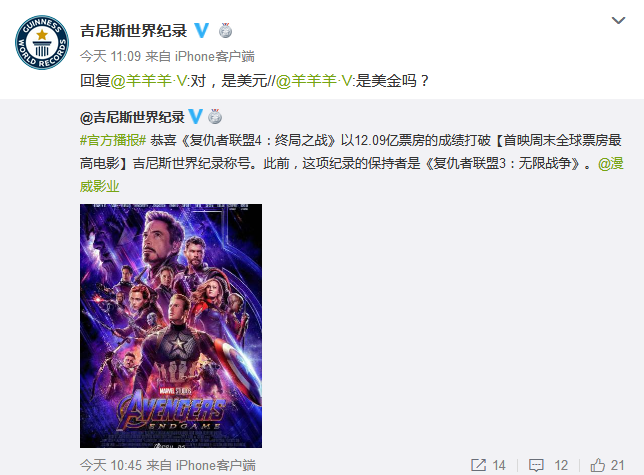The width and height of the screenshot is (644, 475).
Task: Click the 来自 iPhone客户端 source in the top post
Action: click(200, 56)
